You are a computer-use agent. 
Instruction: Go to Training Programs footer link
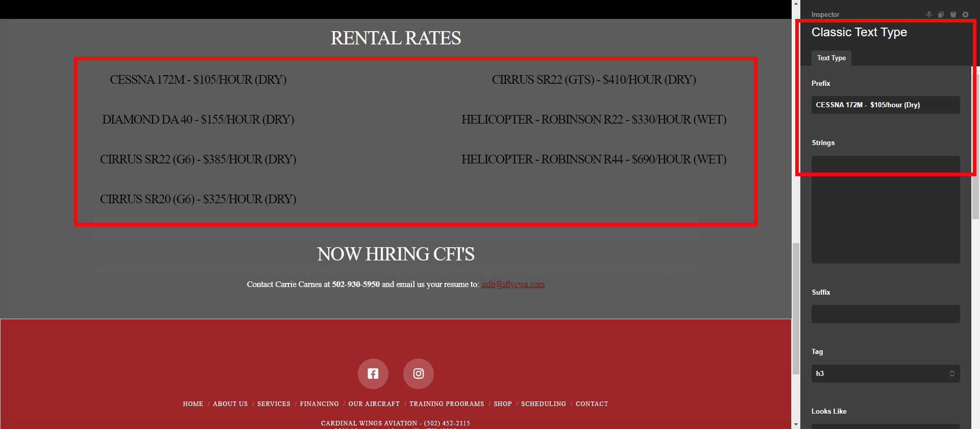[446, 404]
